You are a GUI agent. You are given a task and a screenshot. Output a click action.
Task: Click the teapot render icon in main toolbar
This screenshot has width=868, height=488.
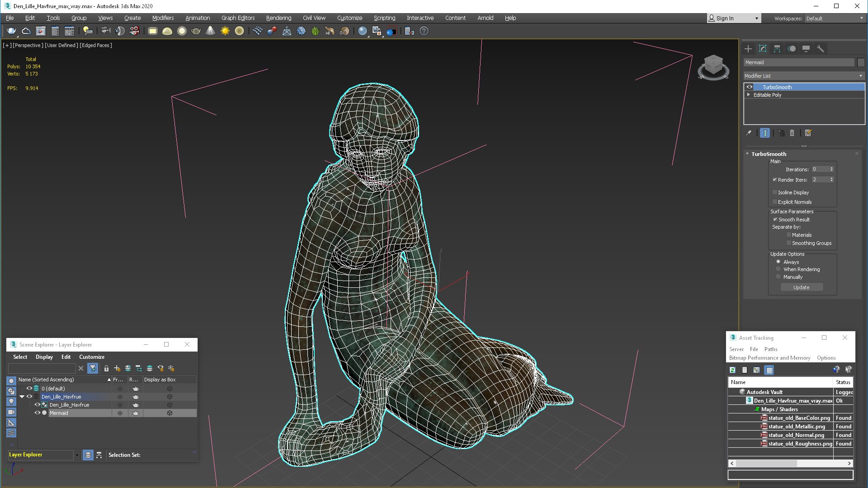click(x=11, y=31)
